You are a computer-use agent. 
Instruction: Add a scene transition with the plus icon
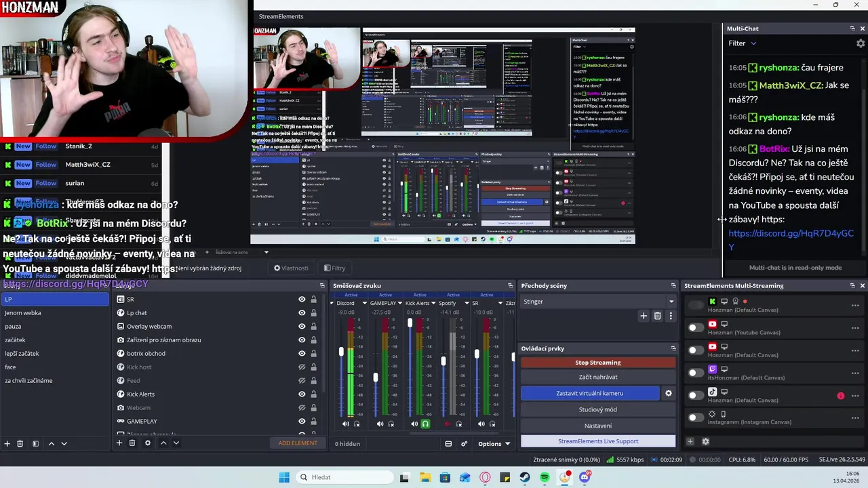tap(644, 315)
